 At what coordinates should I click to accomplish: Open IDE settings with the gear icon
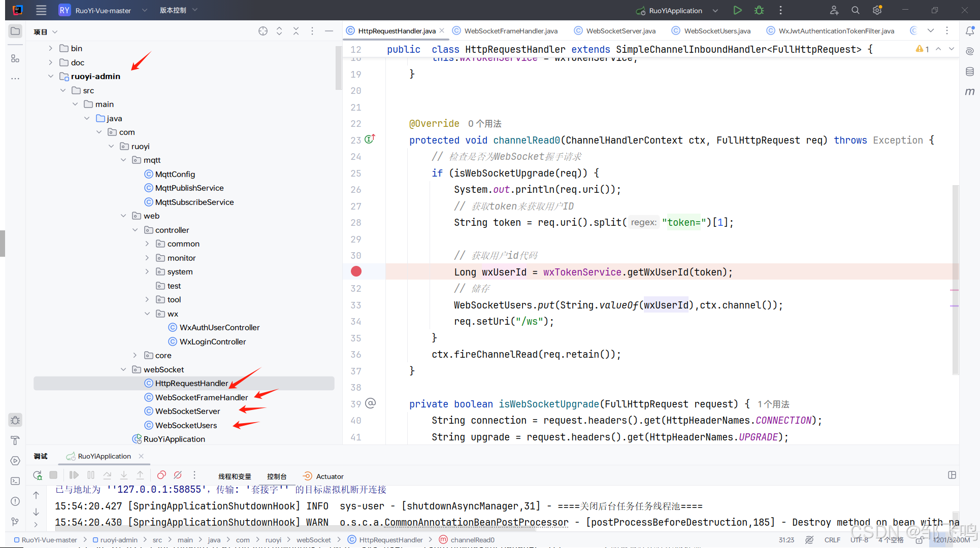(x=877, y=10)
